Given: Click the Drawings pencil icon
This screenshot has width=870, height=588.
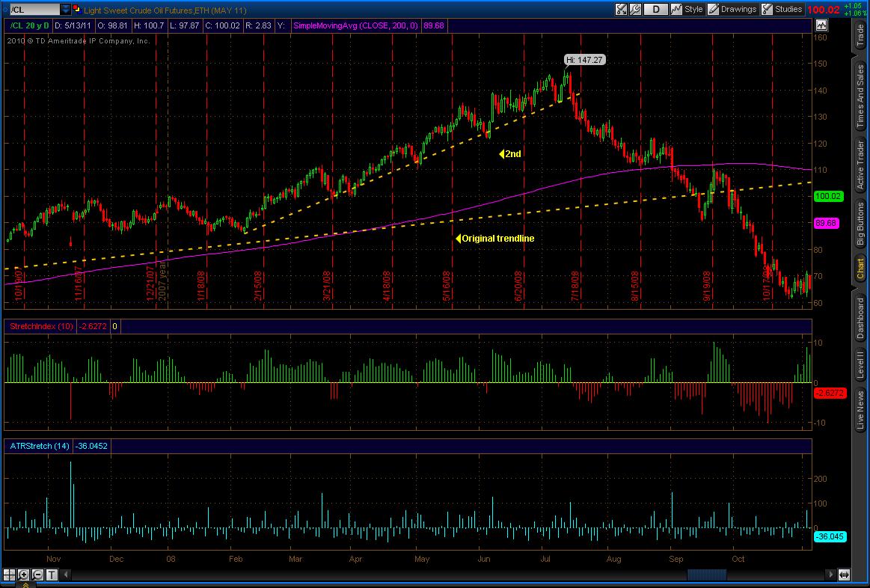Looking at the screenshot, I should pyautogui.click(x=713, y=10).
